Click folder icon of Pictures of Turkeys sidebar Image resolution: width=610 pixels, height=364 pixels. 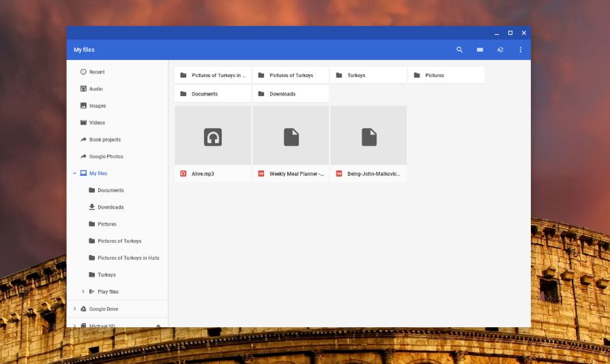[92, 241]
